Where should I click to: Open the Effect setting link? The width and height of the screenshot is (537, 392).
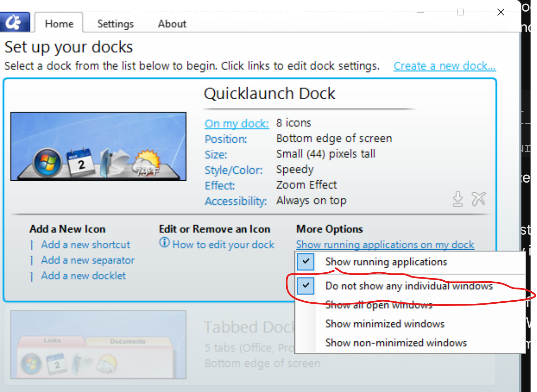(x=220, y=185)
